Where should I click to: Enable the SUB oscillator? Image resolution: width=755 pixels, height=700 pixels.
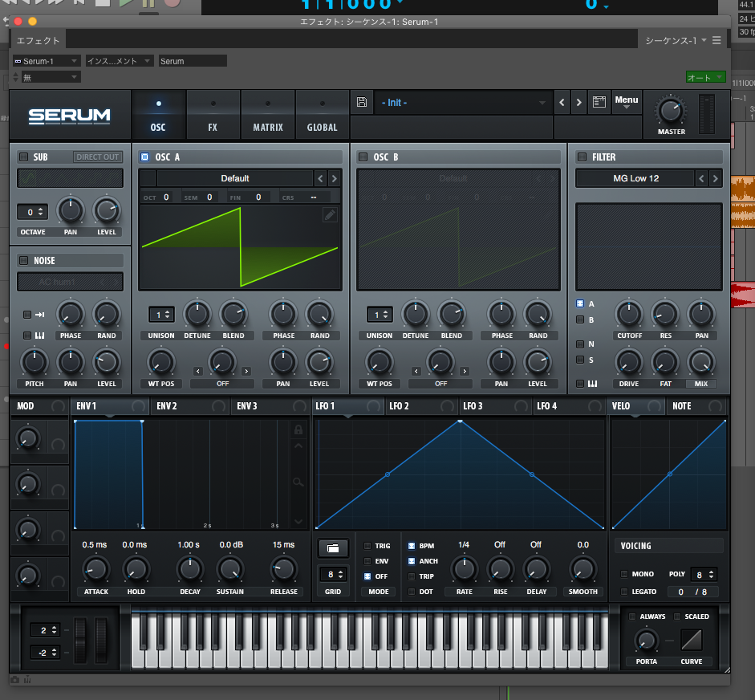pyautogui.click(x=23, y=157)
